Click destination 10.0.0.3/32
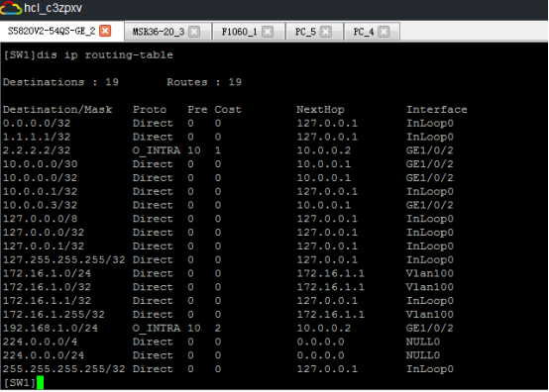 point(41,205)
